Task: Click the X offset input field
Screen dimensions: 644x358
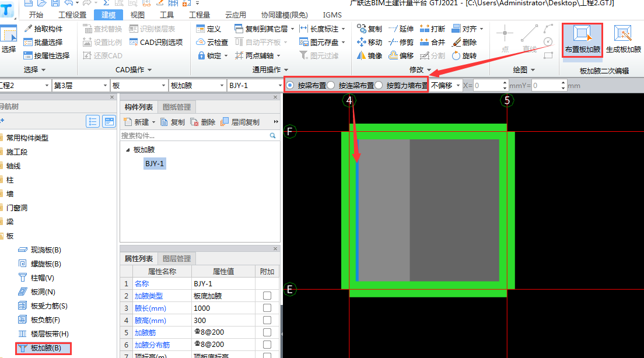Action: 488,85
